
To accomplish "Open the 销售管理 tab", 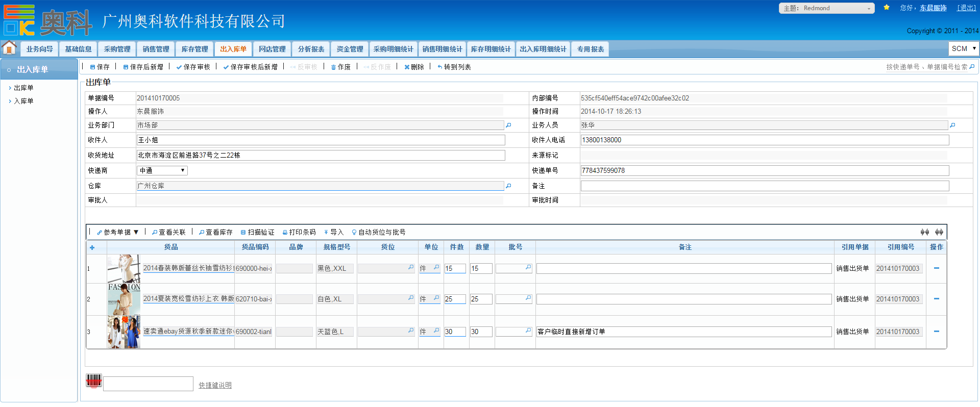I will [156, 49].
